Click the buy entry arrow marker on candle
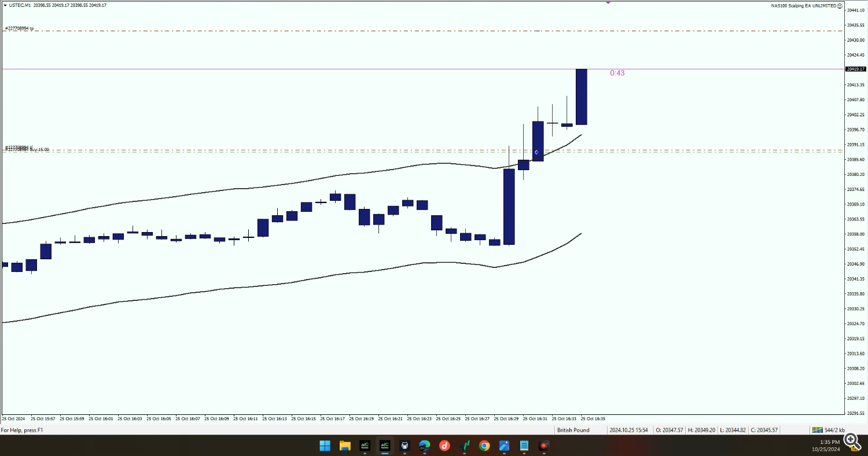868x456 pixels. 537,152
